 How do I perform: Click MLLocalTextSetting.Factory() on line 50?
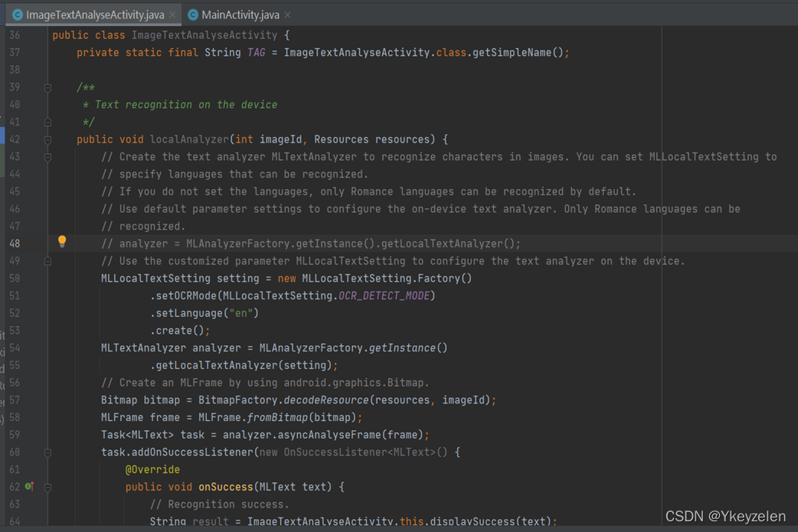(387, 279)
